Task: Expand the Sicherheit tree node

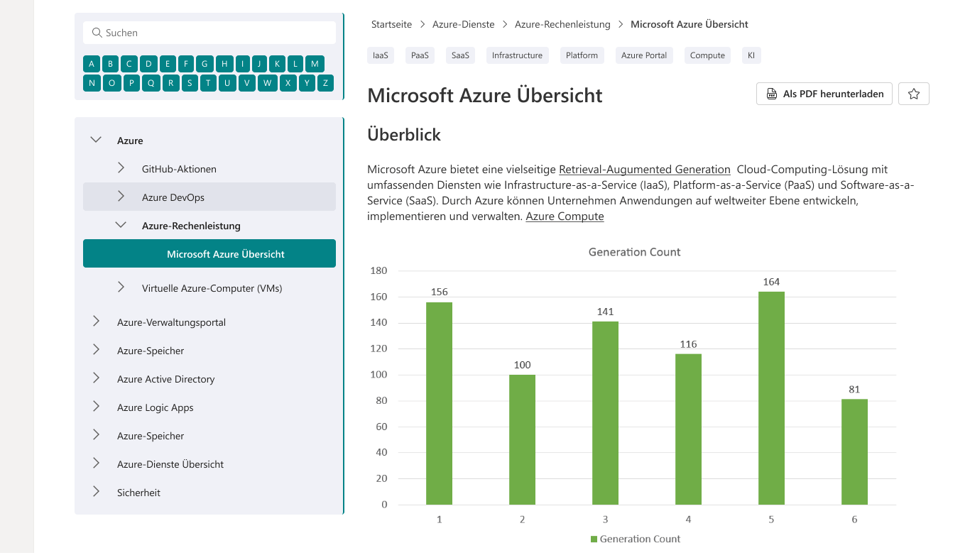Action: (96, 492)
